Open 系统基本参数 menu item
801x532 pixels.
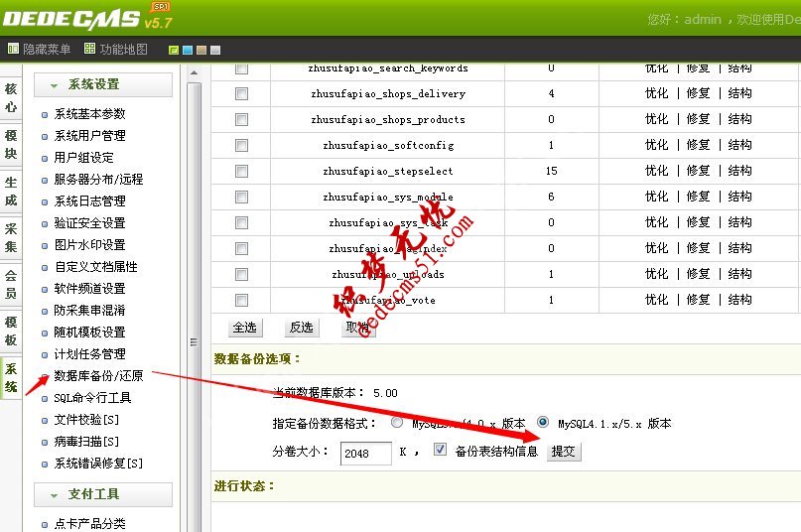click(x=89, y=114)
